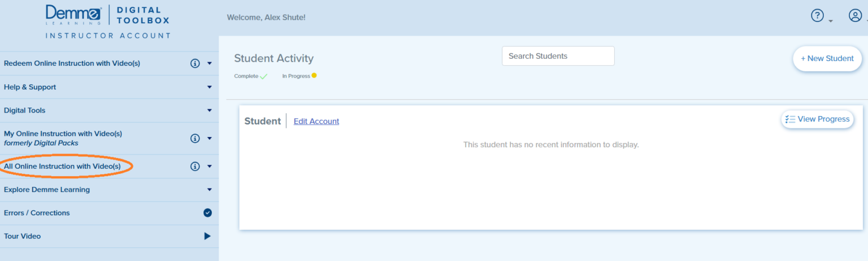Click the help question mark icon

point(817,16)
